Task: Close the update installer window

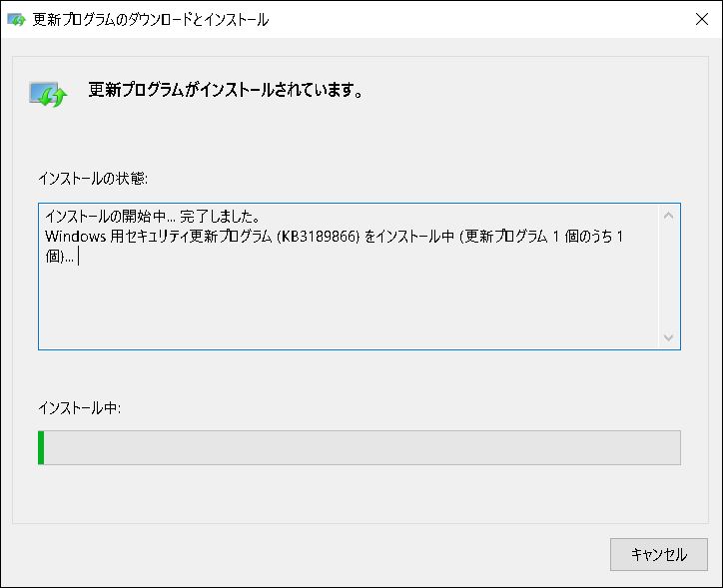Action: (700, 19)
